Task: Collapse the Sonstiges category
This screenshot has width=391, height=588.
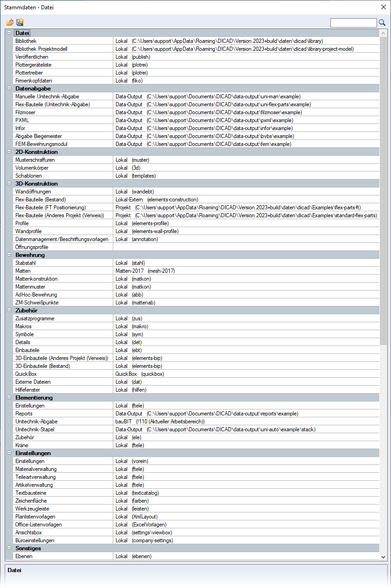Action: tap(9, 548)
